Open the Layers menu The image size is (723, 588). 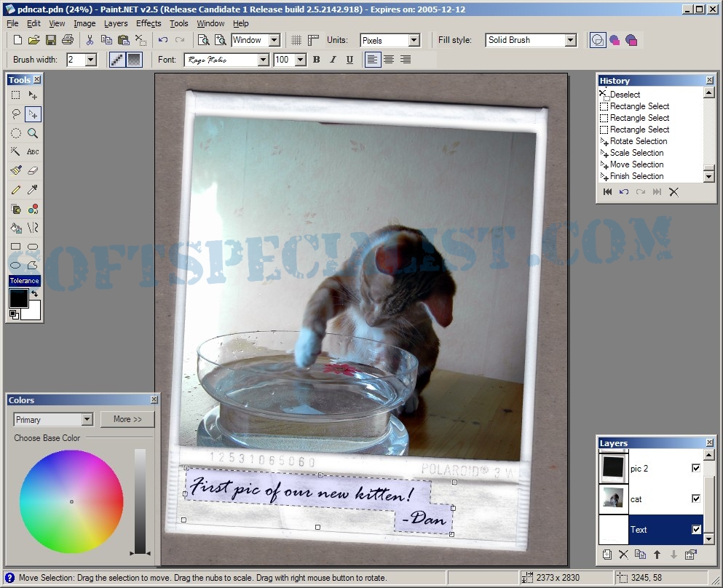(x=116, y=23)
